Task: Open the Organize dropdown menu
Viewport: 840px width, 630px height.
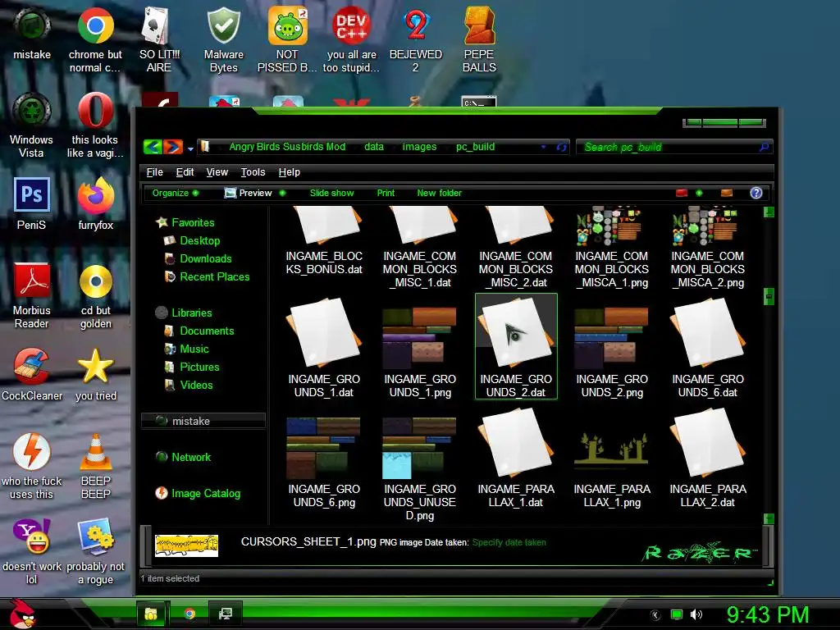Action: point(176,193)
